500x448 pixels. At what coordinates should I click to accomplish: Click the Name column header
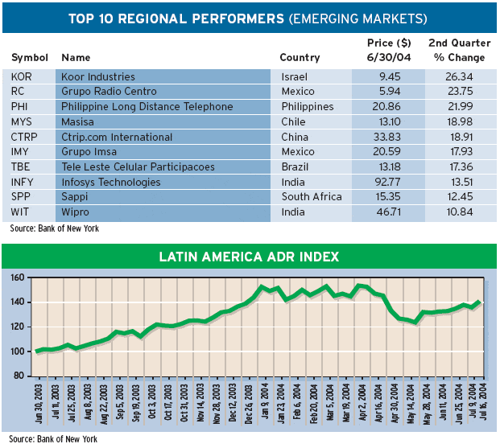click(76, 57)
